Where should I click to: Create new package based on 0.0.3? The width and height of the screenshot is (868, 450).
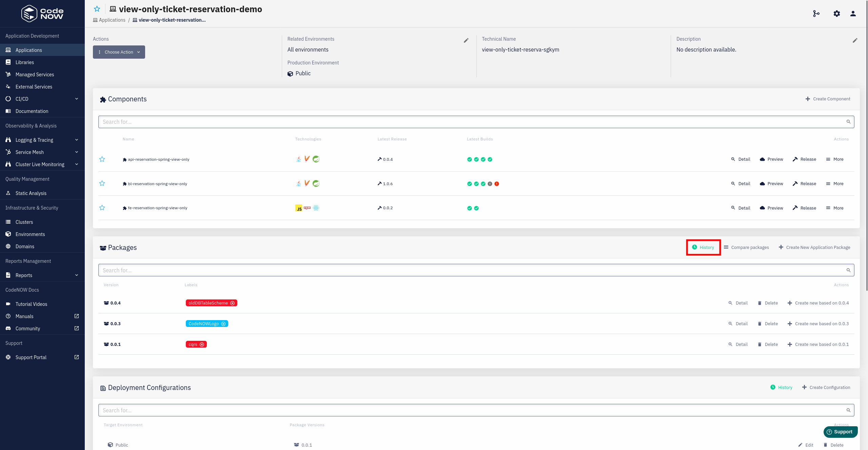point(818,324)
